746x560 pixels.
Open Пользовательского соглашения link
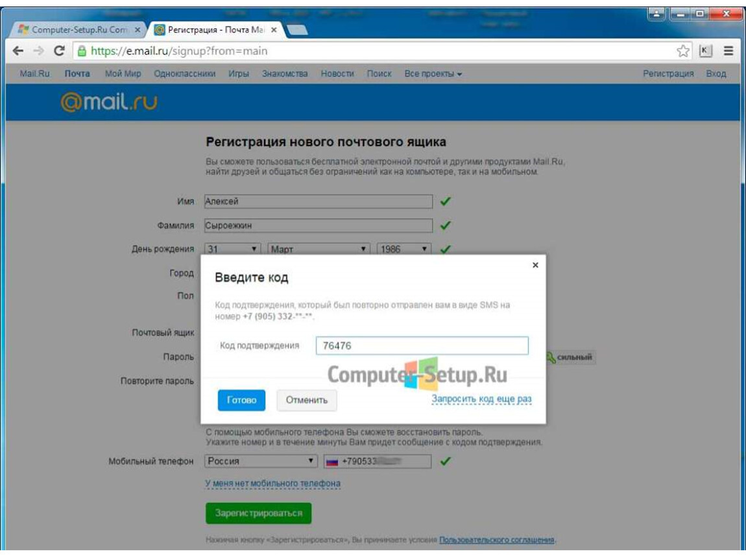pyautogui.click(x=497, y=540)
